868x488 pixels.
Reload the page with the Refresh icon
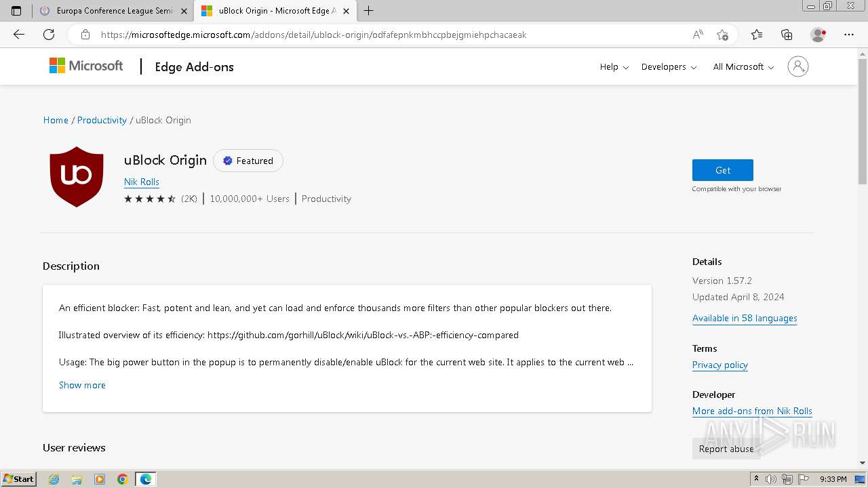point(49,35)
